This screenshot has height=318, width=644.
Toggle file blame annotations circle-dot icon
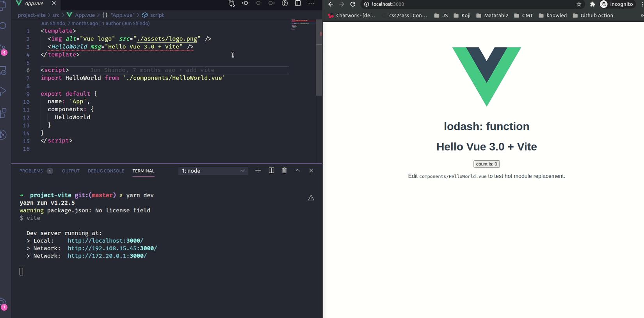coord(258,4)
